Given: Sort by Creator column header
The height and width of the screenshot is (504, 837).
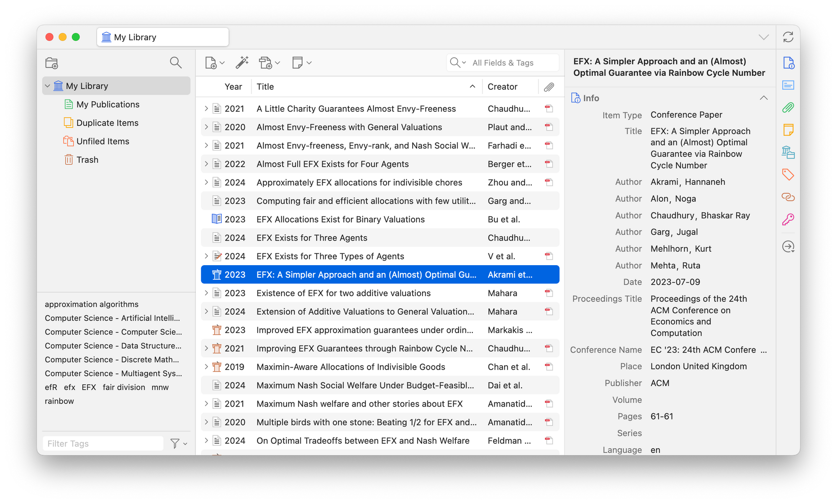Looking at the screenshot, I should [510, 87].
